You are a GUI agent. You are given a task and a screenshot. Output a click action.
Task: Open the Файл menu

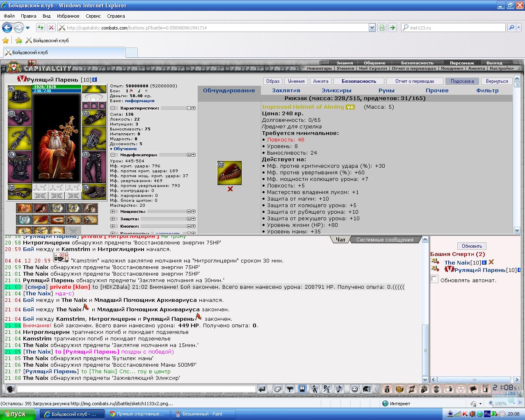[9, 16]
